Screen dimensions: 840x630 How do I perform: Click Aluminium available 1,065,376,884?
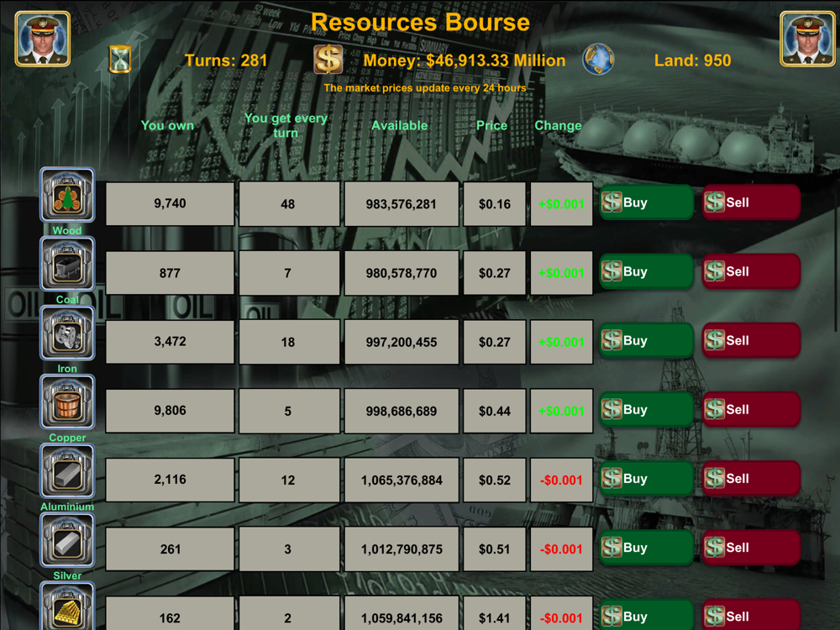tap(402, 480)
